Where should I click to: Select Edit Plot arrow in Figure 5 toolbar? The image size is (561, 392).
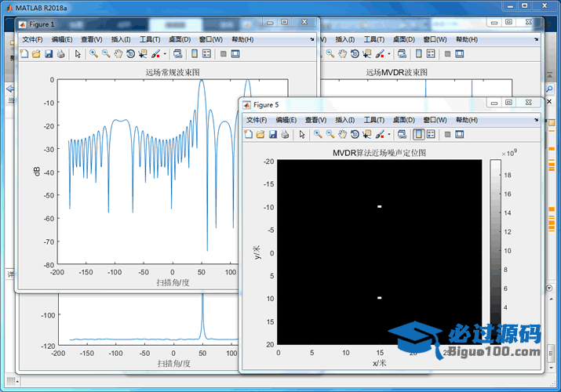click(x=302, y=134)
